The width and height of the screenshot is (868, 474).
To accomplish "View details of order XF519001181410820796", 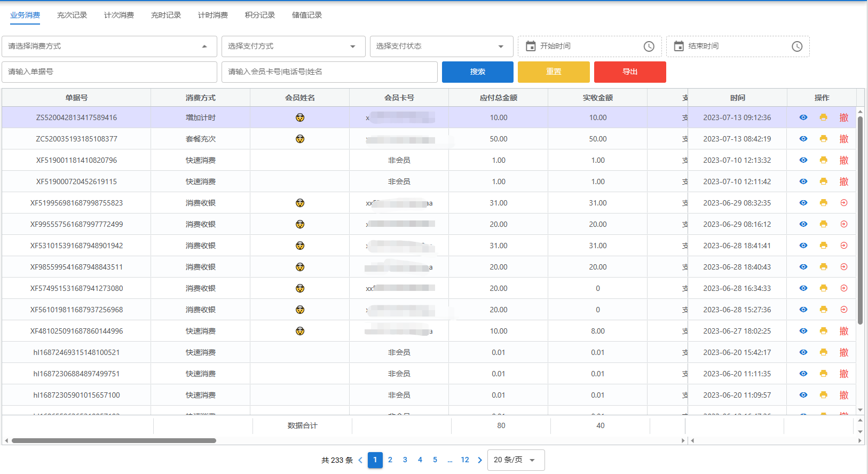I will 803,160.
